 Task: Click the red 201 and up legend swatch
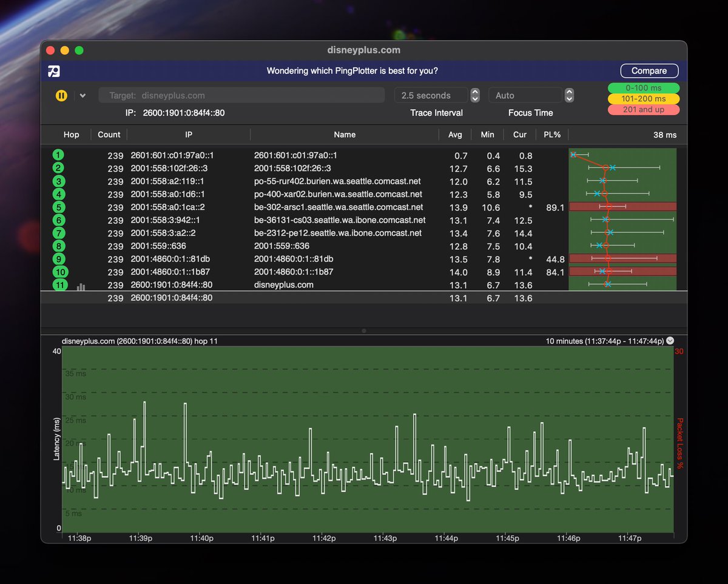644,110
